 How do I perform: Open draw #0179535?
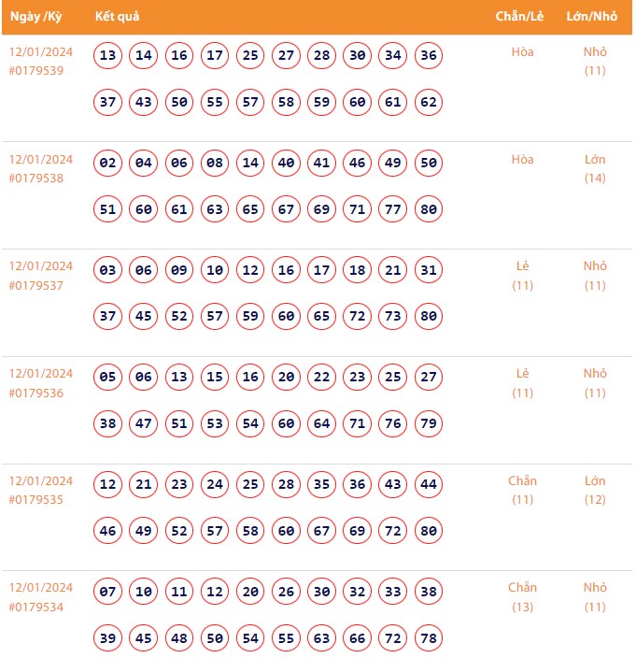36,500
